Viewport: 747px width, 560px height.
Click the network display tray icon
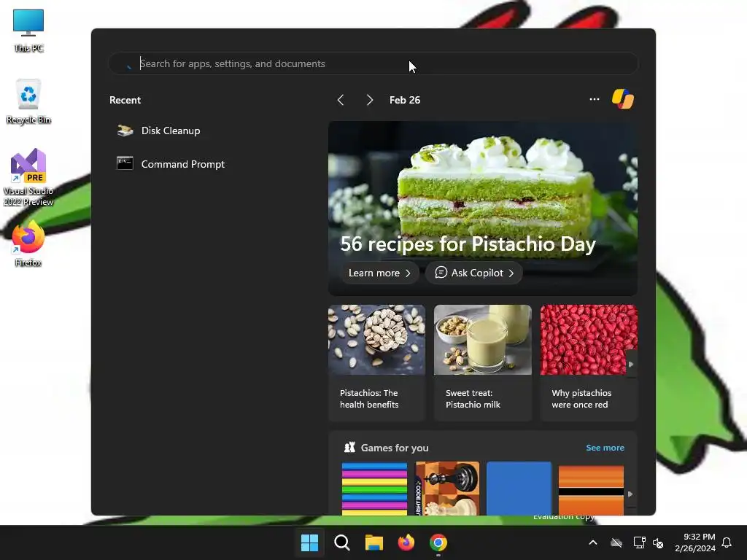click(639, 542)
